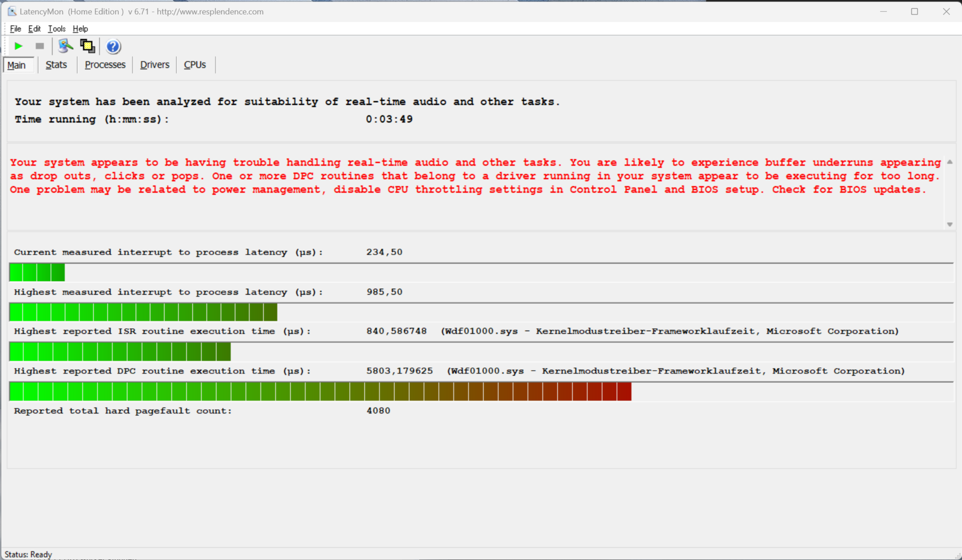The image size is (962, 560).
Task: Switch to the Processes tab
Action: coord(105,65)
